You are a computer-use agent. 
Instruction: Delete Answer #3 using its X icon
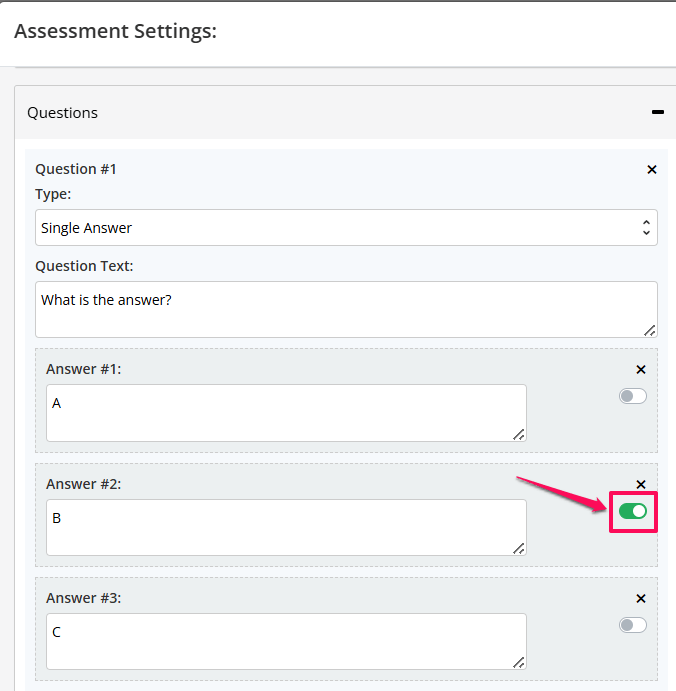pos(641,598)
